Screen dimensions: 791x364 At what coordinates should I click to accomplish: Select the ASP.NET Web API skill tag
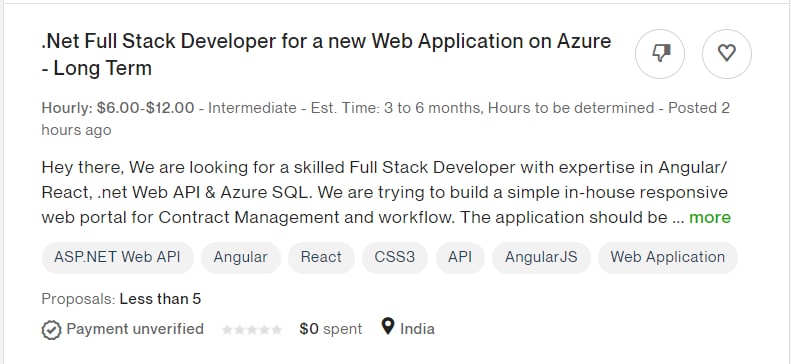coord(118,257)
